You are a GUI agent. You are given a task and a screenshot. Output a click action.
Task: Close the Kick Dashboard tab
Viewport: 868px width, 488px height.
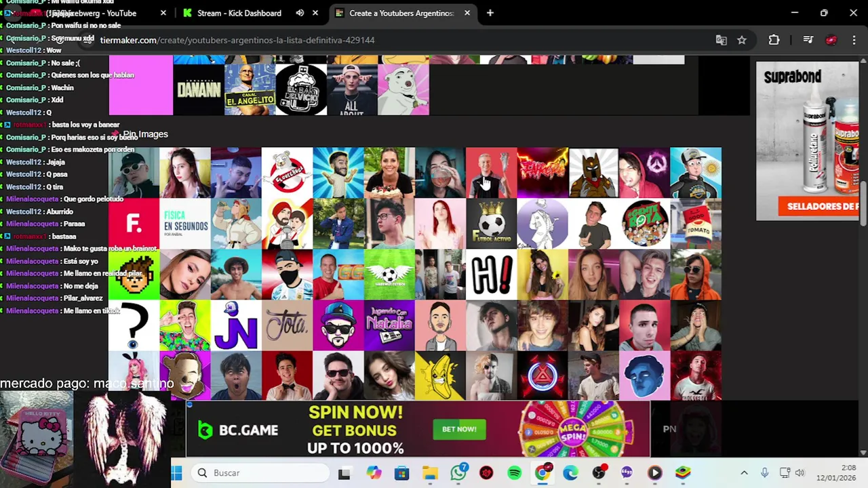pos(315,13)
